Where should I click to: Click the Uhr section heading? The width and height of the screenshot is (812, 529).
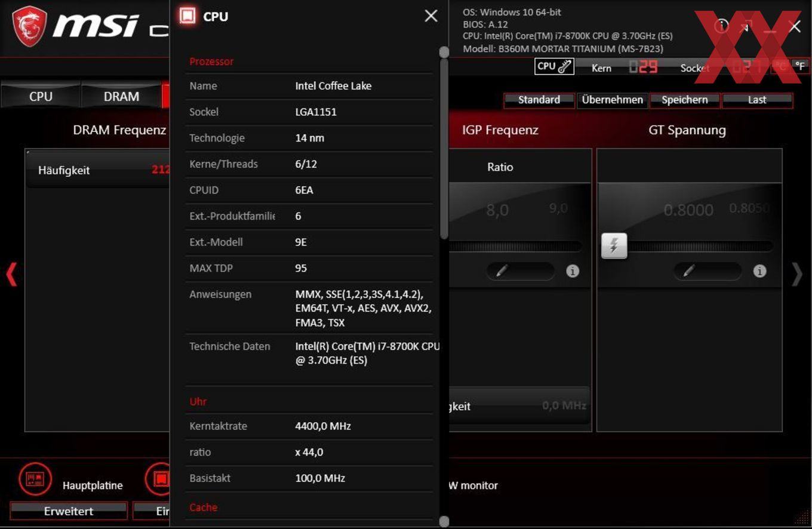(x=198, y=402)
